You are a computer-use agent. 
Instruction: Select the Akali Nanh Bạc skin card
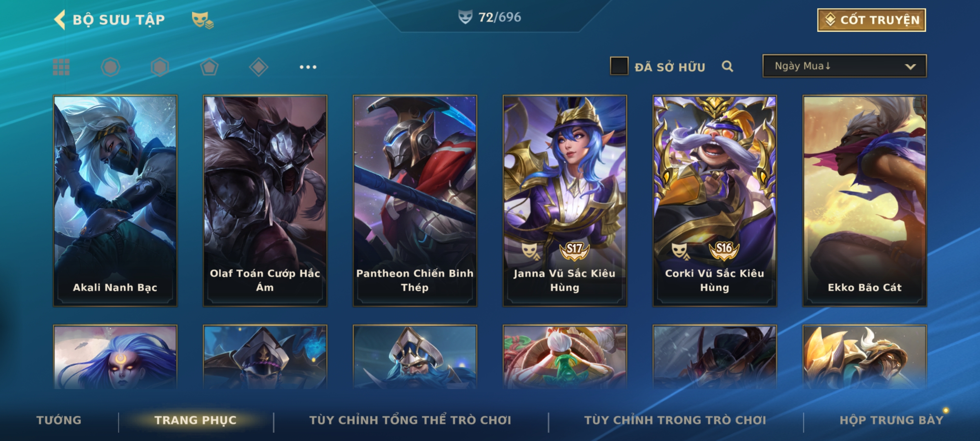point(115,201)
